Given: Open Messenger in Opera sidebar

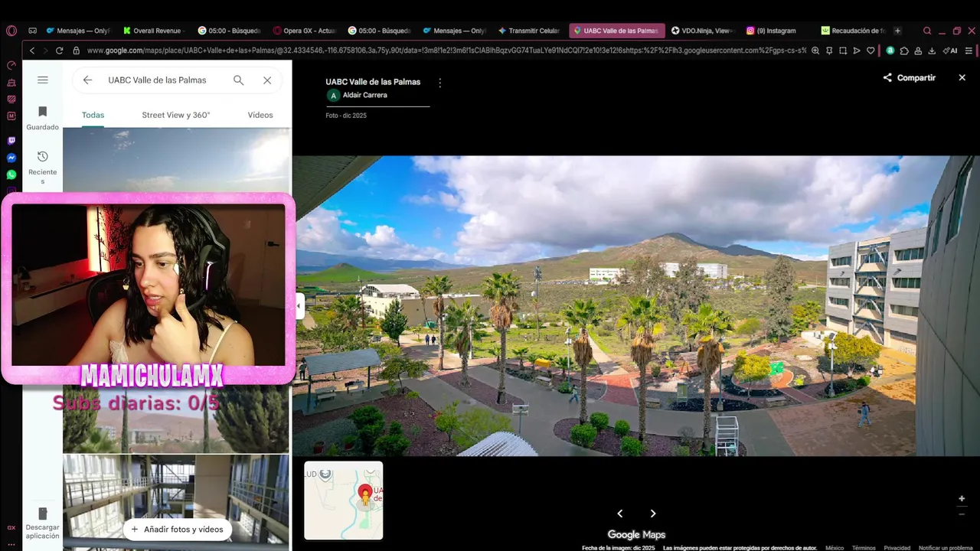Looking at the screenshot, I should [11, 158].
